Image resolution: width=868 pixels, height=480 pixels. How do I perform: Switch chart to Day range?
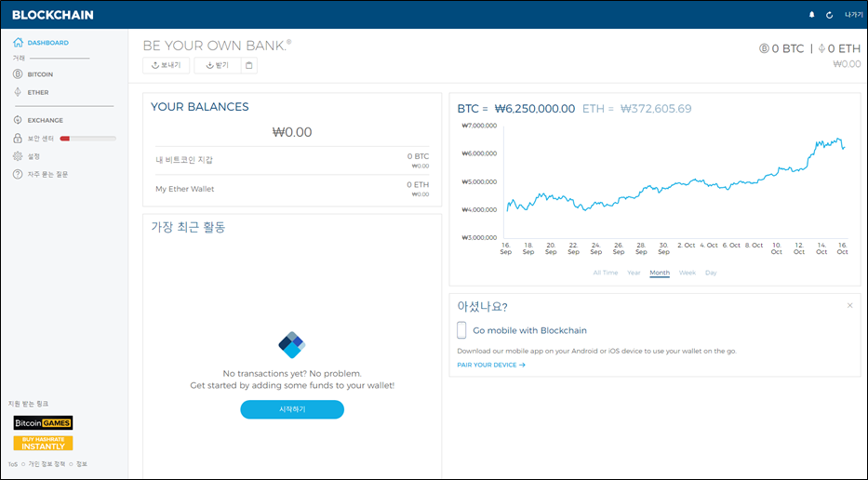[711, 273]
